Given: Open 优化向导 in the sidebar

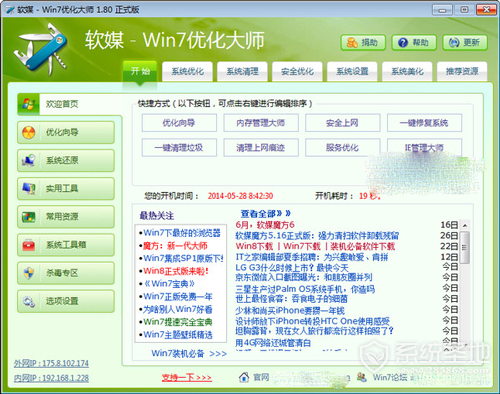Looking at the screenshot, I should [x=66, y=132].
